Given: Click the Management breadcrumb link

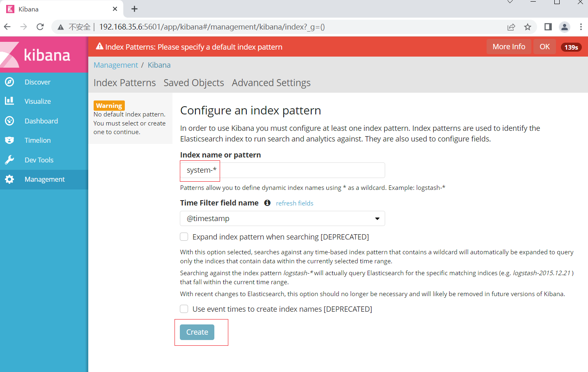Looking at the screenshot, I should pos(116,65).
